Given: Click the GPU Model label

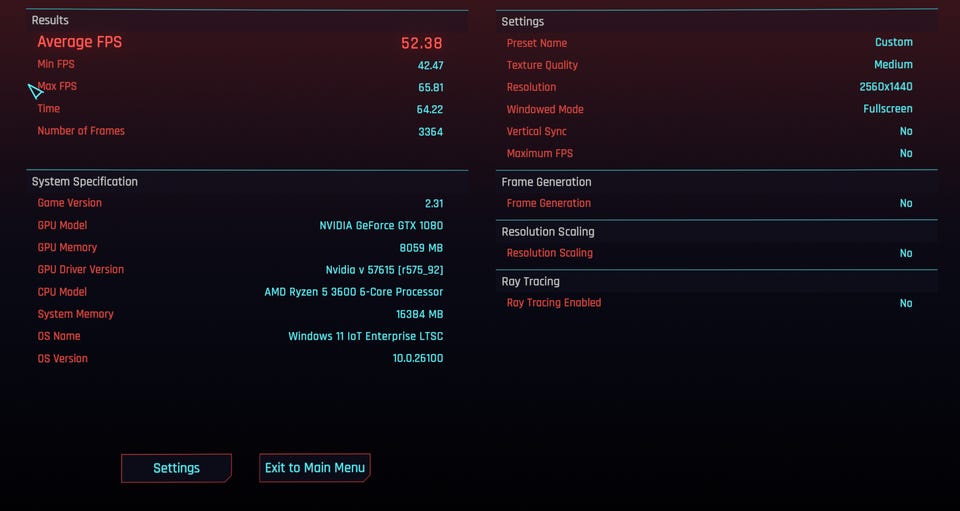Looking at the screenshot, I should tap(62, 225).
